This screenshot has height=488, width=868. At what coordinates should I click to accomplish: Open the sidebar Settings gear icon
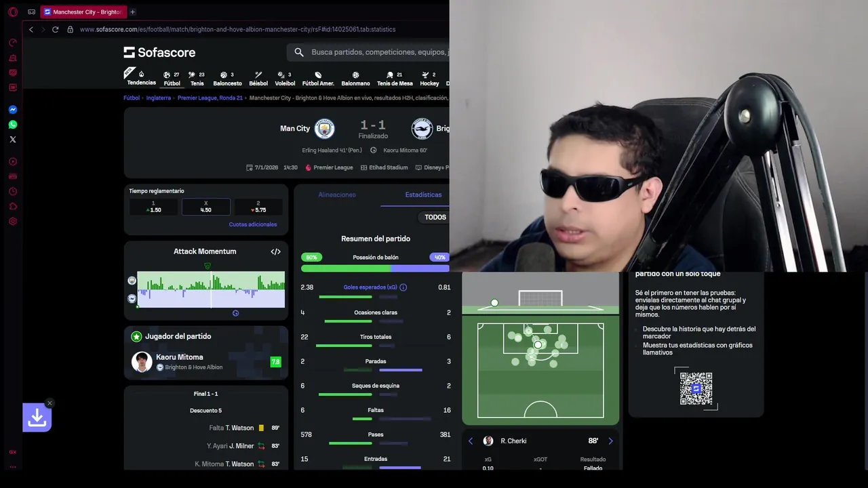pyautogui.click(x=13, y=221)
